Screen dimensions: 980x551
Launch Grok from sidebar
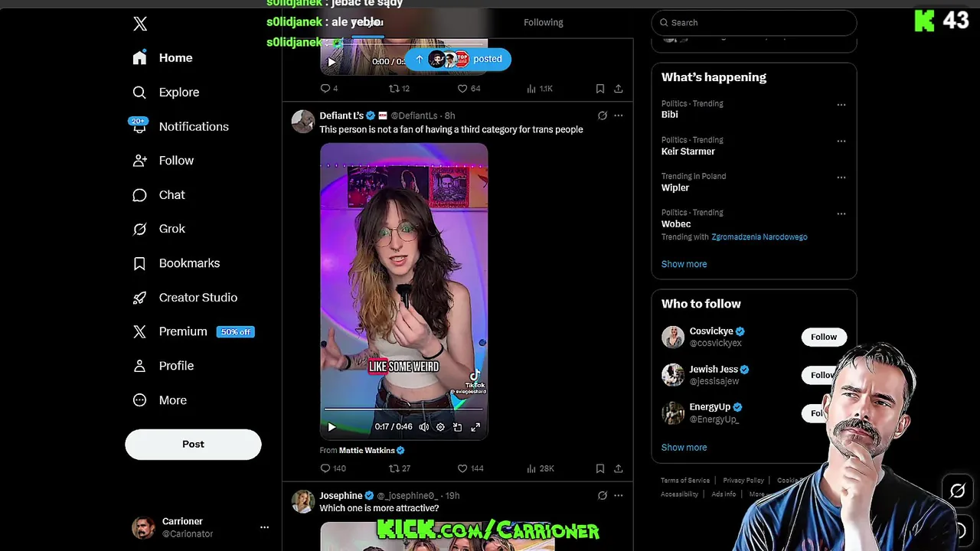(158, 229)
